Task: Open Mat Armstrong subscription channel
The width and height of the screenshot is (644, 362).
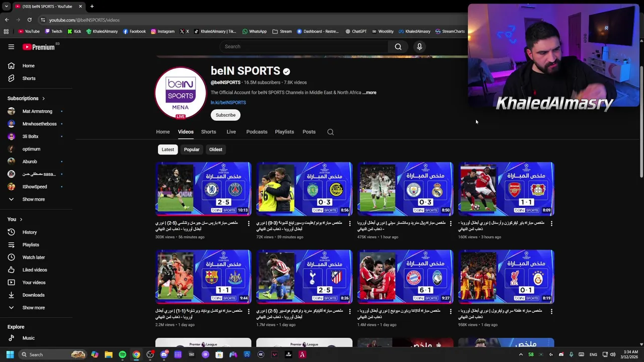Action: click(x=36, y=111)
